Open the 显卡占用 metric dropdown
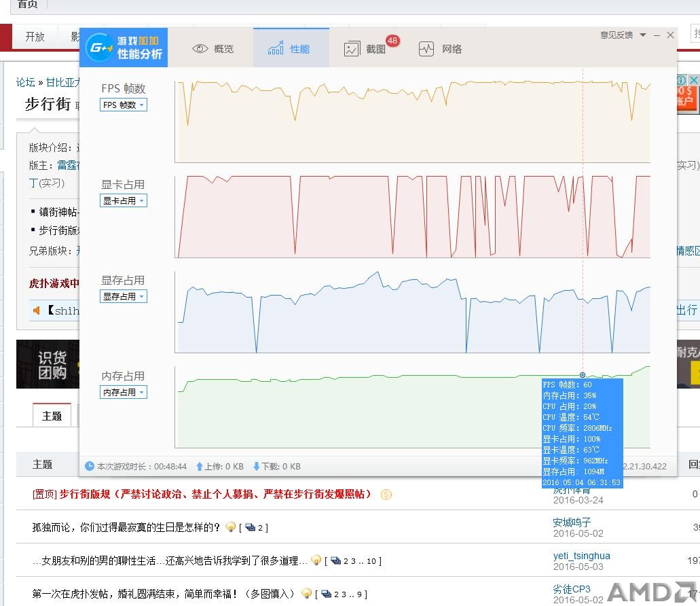The height and width of the screenshot is (606, 700). [123, 200]
